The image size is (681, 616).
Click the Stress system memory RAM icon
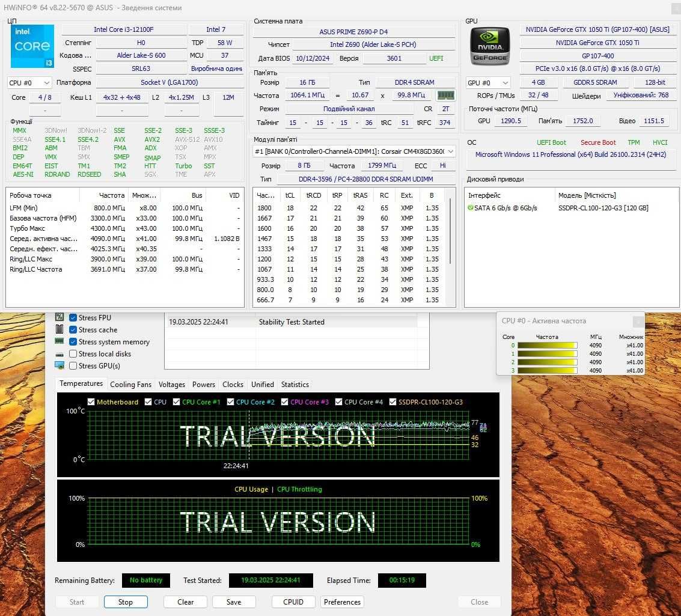60,341
